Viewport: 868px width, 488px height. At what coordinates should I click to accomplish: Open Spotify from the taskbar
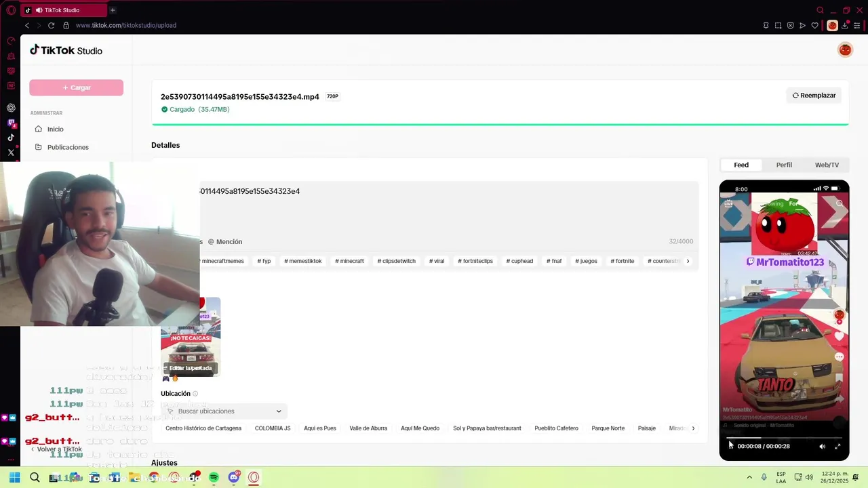(x=214, y=477)
